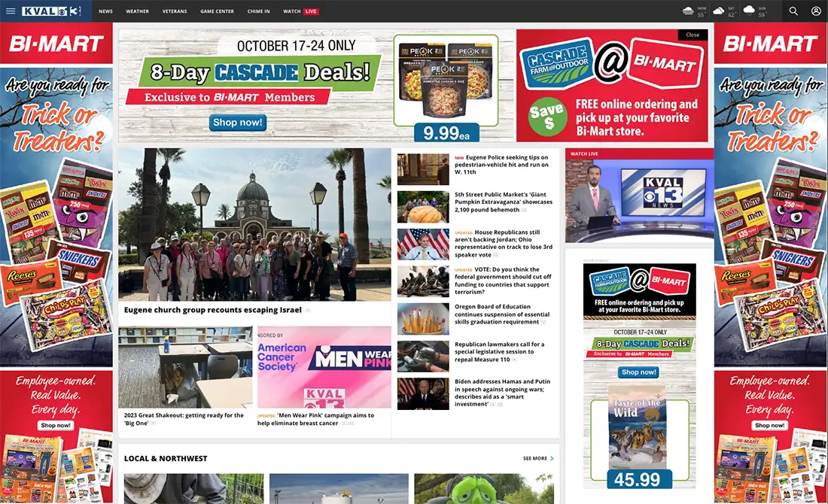
Task: Open the Veterans menu item
Action: [x=175, y=11]
